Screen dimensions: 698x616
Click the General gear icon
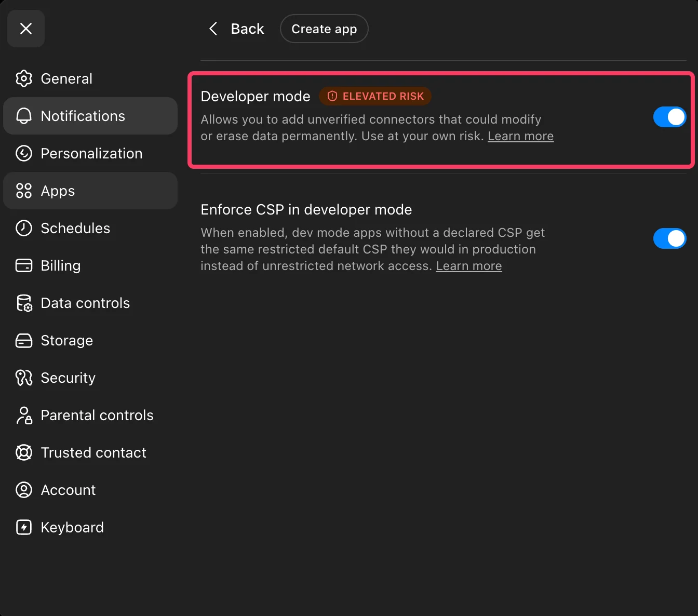24,78
